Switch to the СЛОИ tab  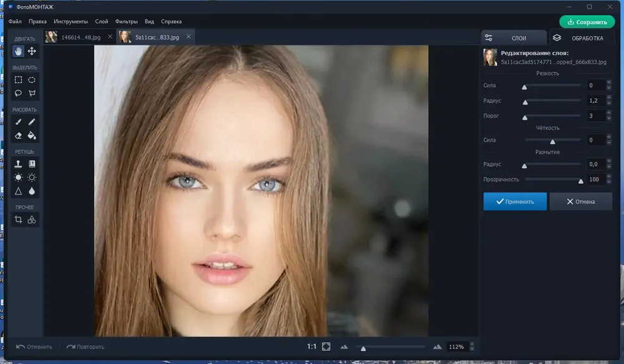(513, 38)
